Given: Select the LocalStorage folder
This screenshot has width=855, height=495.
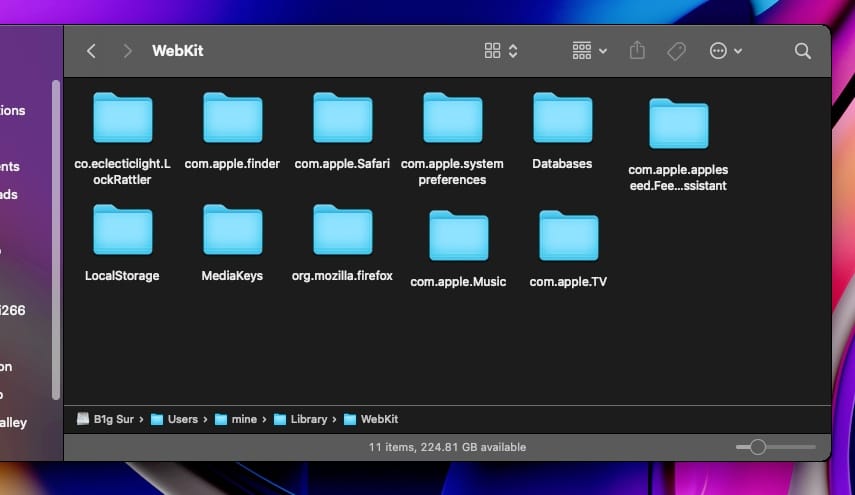Looking at the screenshot, I should coord(122,230).
